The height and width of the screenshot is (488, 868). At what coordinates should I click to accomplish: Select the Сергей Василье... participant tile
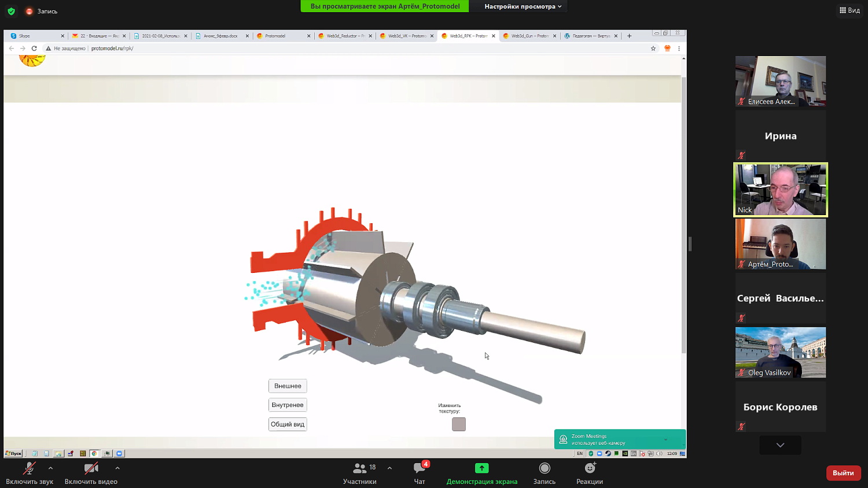(781, 298)
